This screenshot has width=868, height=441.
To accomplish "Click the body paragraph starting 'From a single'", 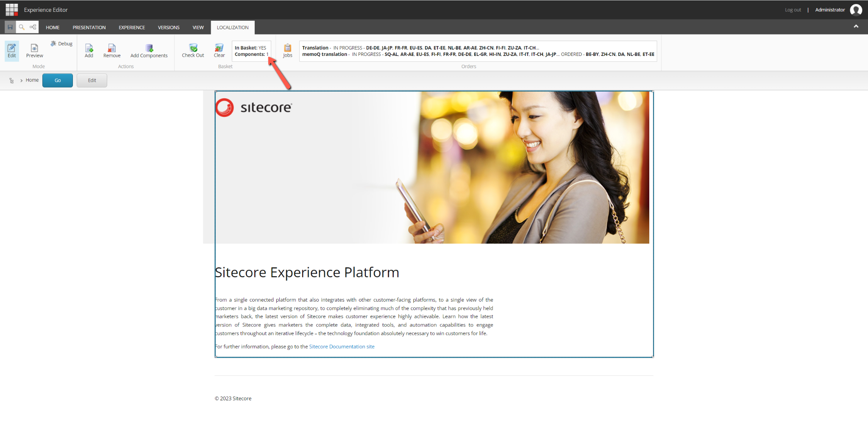I will click(x=354, y=316).
